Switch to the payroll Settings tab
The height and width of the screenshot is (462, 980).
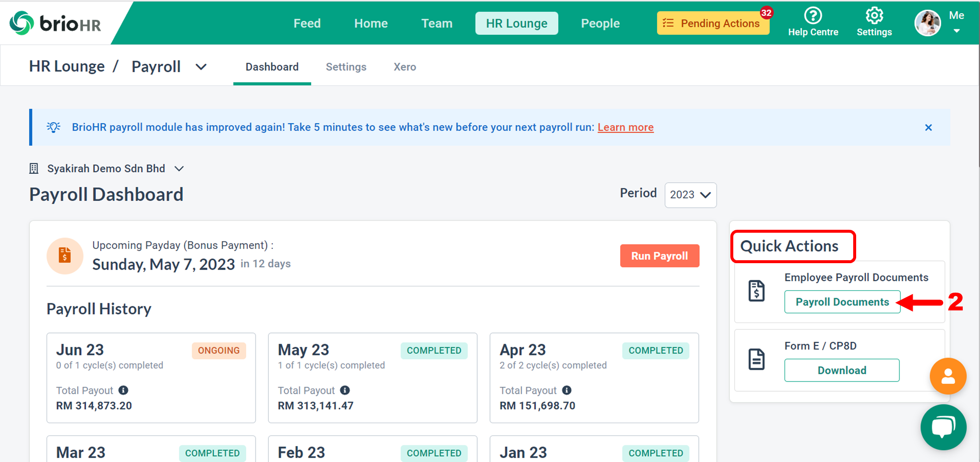pyautogui.click(x=346, y=67)
